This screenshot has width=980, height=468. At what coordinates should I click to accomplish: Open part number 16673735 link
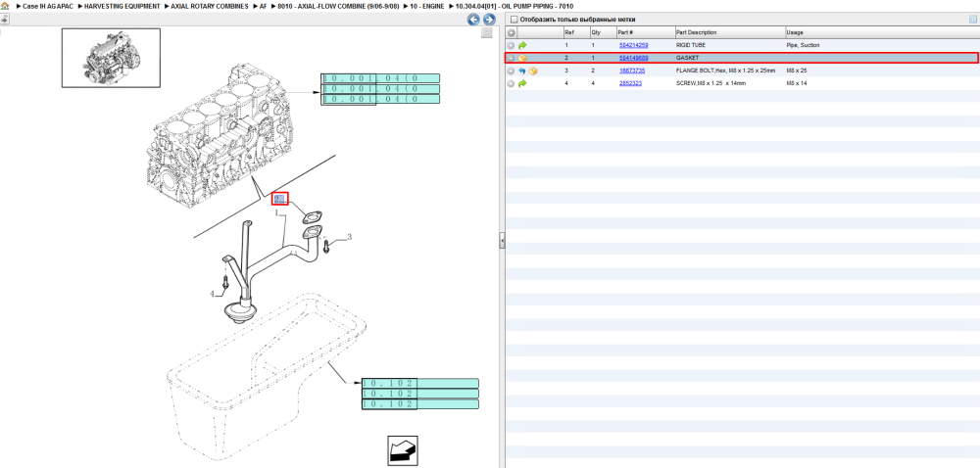631,70
